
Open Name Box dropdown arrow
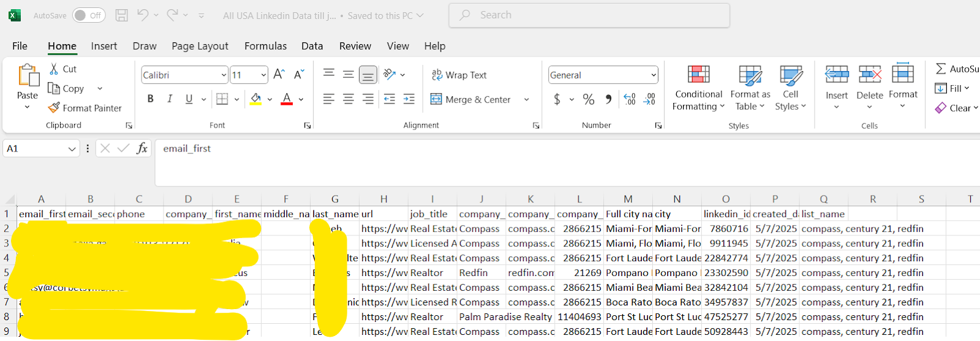coord(72,148)
